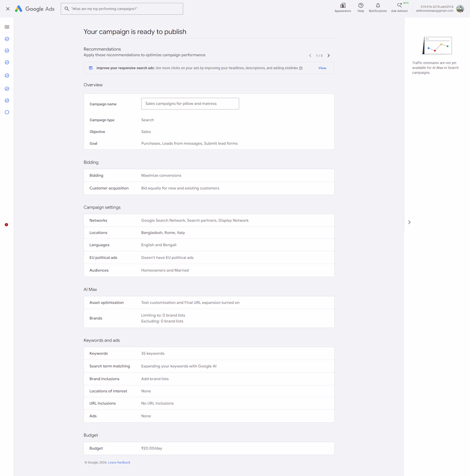Click 'Expanding your keywords with Google AI'
470x476 pixels.
pos(178,366)
